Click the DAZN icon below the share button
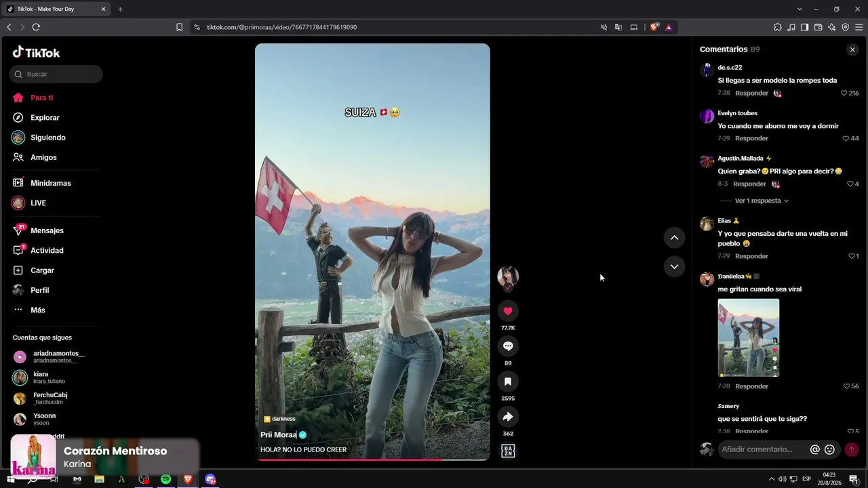 coord(508,451)
